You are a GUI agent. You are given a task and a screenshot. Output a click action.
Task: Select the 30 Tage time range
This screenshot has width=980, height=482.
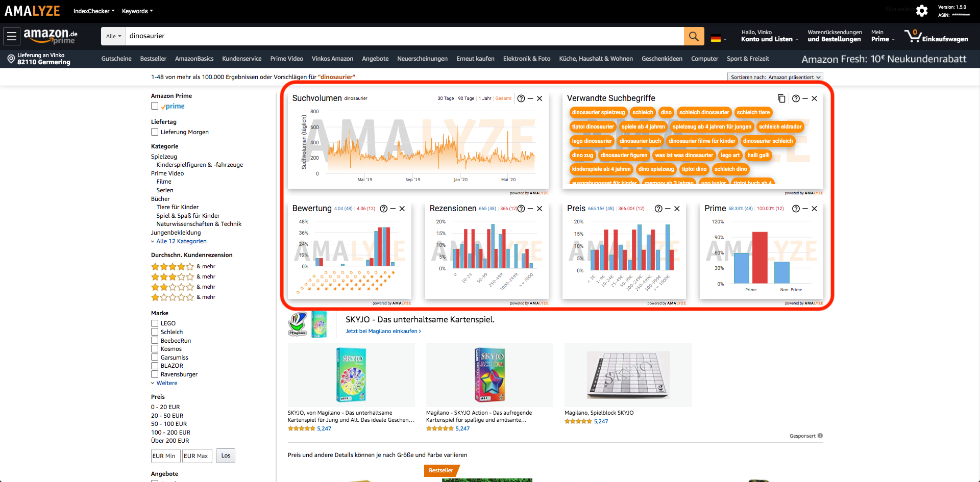pos(445,98)
